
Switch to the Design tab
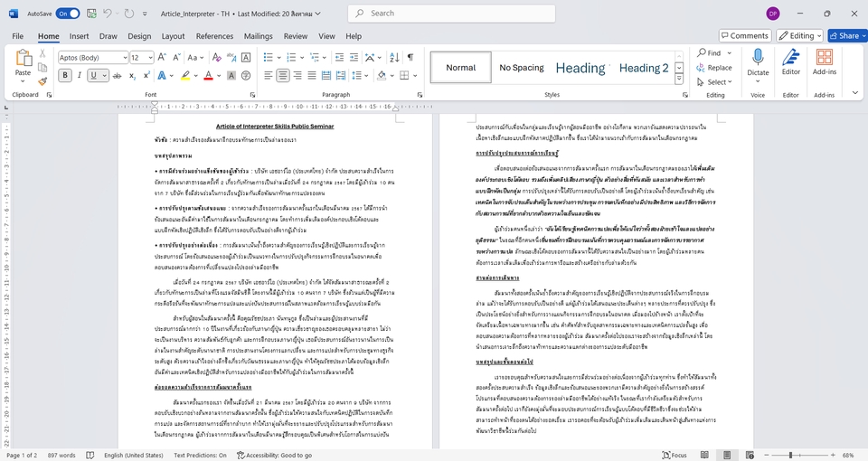tap(139, 36)
